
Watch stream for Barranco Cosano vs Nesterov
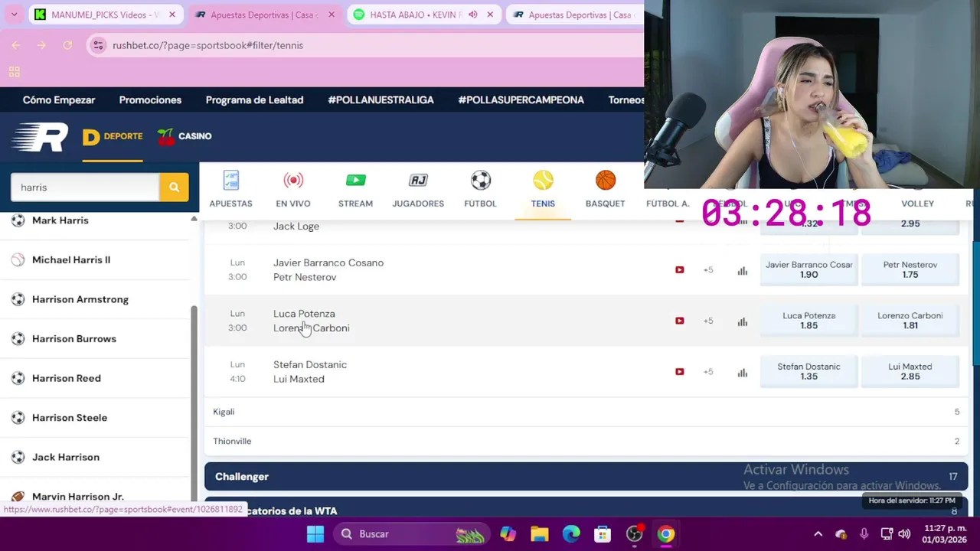coord(679,270)
